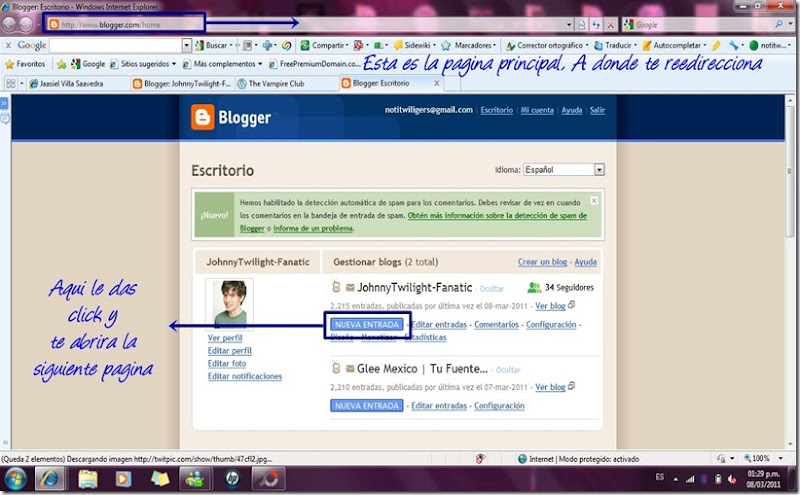Click the search magnifier in Google search box
This screenshot has height=495, width=800.
coord(779,24)
